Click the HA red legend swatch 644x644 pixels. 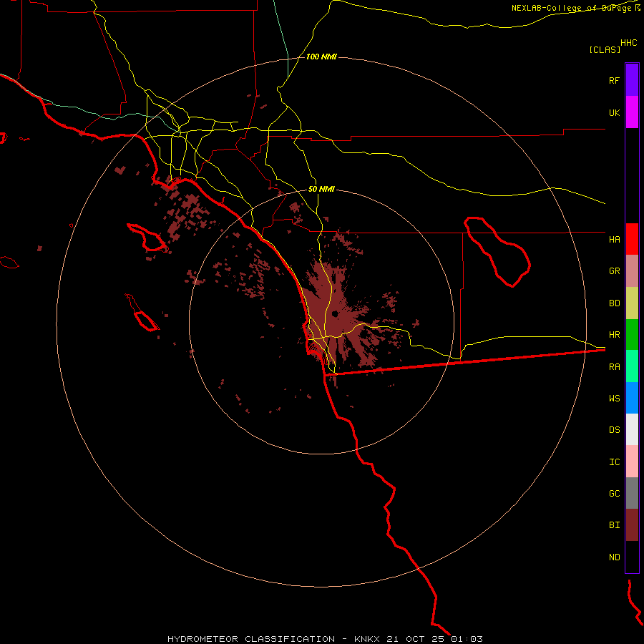pos(632,239)
